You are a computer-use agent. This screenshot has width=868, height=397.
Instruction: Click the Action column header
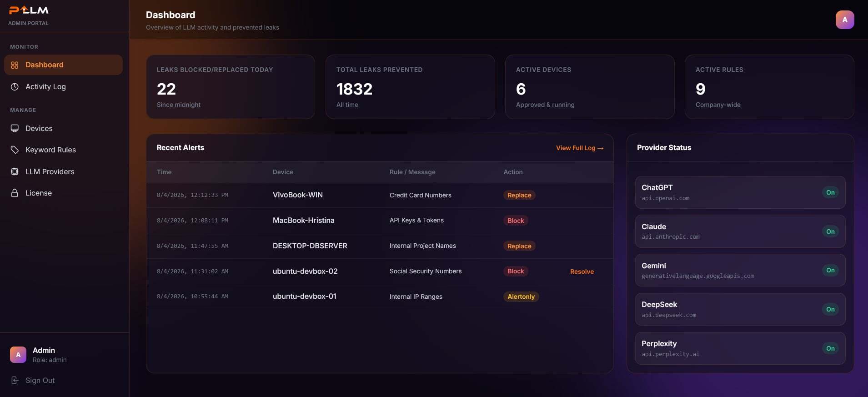coord(513,172)
